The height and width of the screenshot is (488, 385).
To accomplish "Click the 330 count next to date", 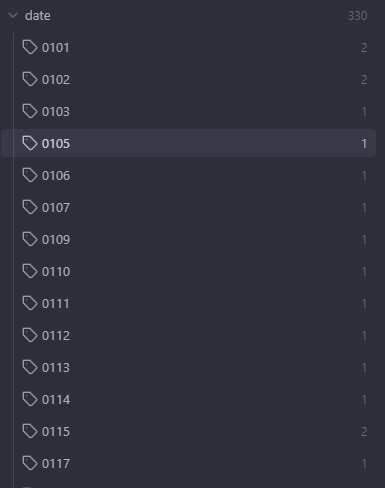I will pos(358,16).
